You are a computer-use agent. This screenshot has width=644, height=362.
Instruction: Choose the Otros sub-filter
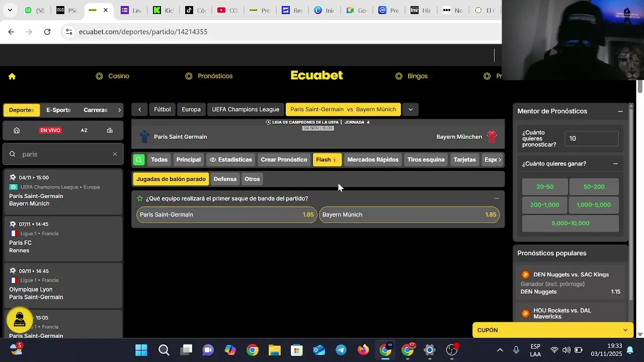coord(252,179)
